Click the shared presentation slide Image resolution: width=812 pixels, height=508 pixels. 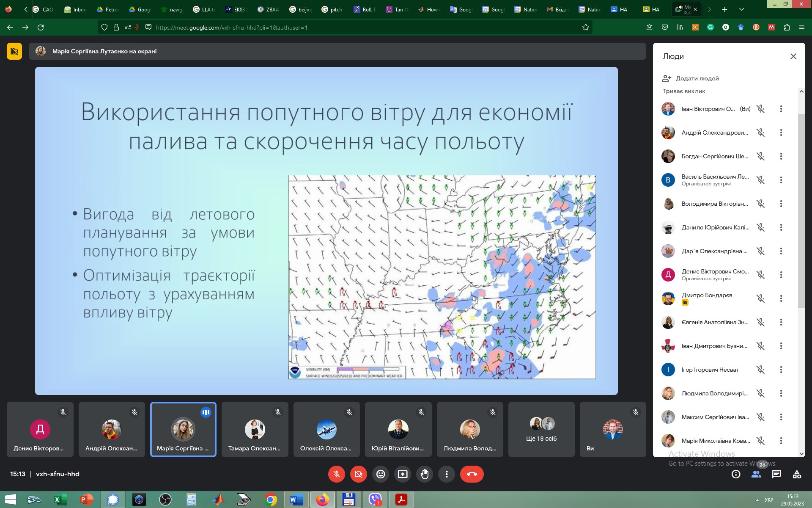tap(326, 231)
